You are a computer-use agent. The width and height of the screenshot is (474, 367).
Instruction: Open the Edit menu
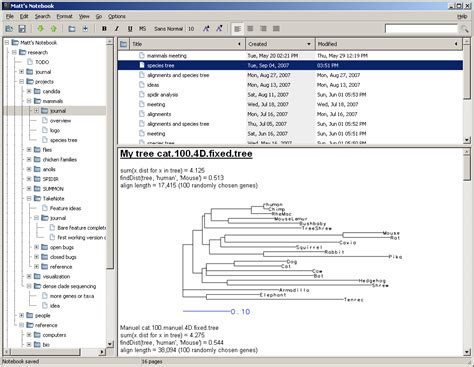[x=24, y=16]
